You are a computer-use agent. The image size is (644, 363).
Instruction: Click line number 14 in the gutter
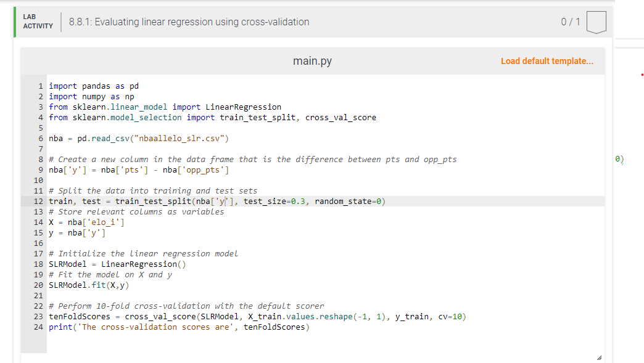38,222
